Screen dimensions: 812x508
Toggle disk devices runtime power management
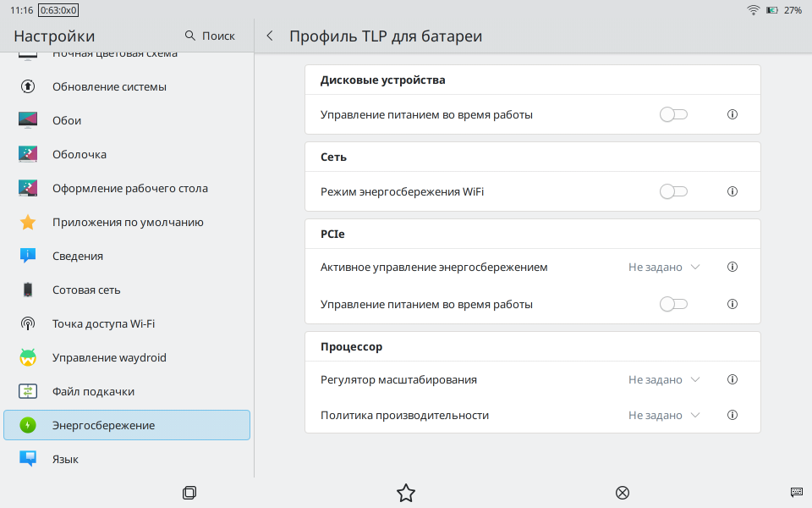(673, 114)
